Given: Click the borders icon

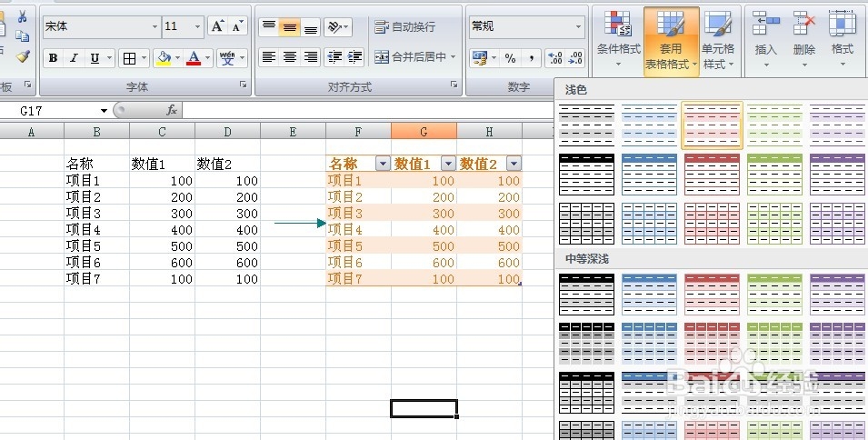Looking at the screenshot, I should coord(130,57).
